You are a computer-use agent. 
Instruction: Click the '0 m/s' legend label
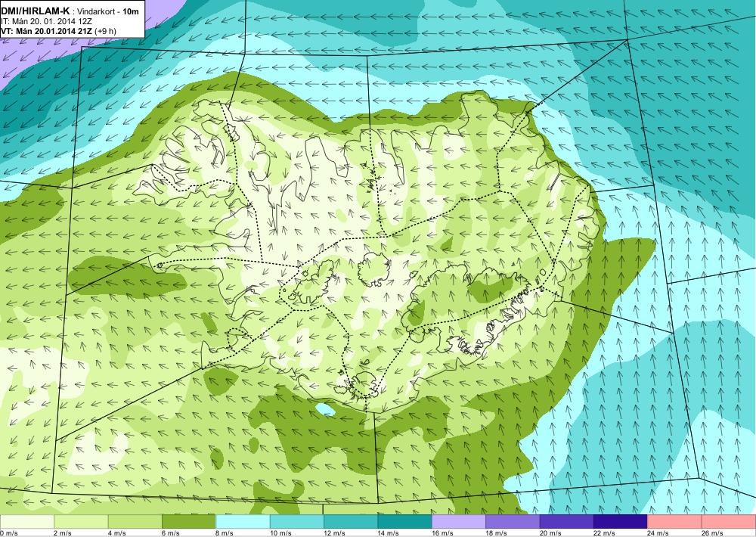(x=8, y=533)
